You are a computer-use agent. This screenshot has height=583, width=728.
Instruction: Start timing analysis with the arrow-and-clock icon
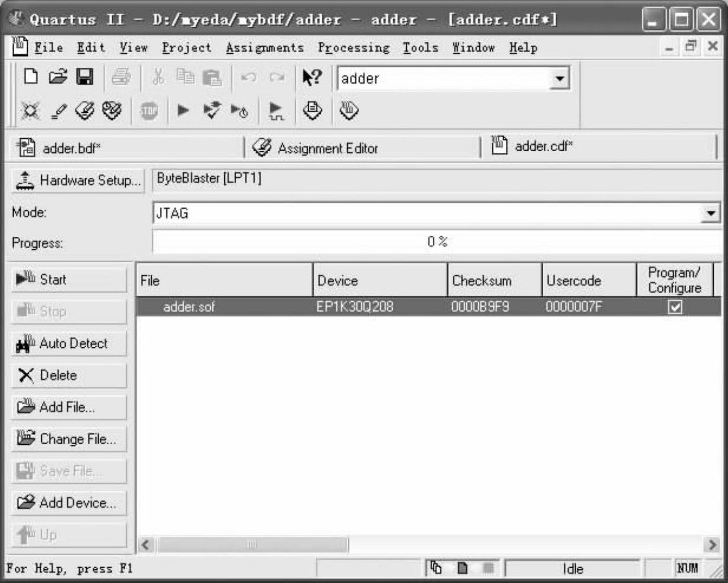[x=239, y=110]
